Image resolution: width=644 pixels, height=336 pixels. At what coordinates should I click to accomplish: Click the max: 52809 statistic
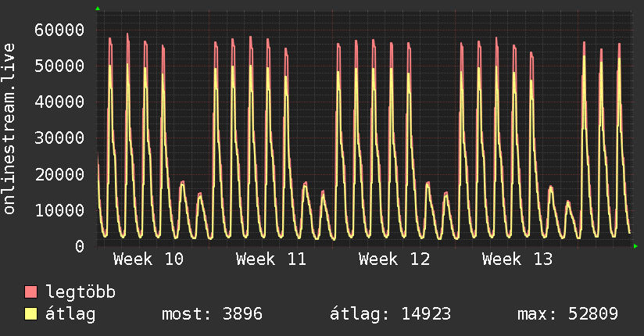[x=567, y=314]
